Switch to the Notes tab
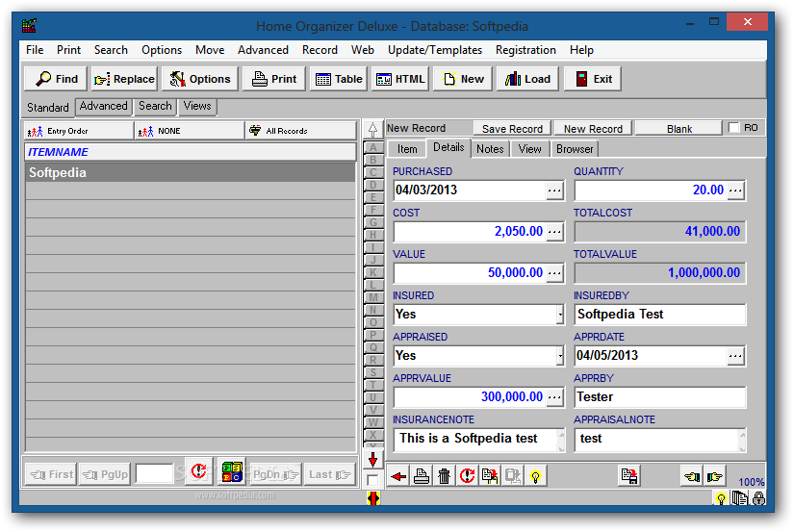794x532 pixels. click(490, 149)
